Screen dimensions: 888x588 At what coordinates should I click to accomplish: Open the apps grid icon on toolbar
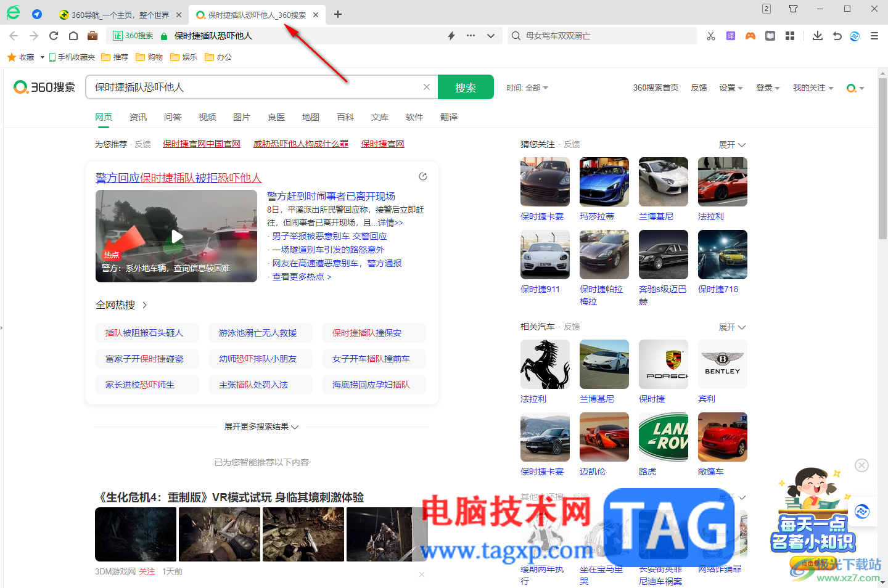click(789, 35)
